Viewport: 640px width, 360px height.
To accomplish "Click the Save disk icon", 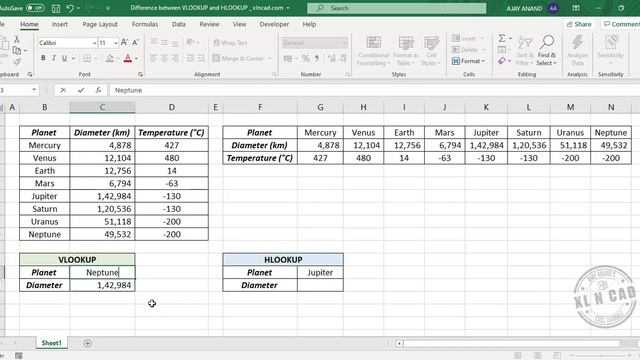I will tap(56, 8).
